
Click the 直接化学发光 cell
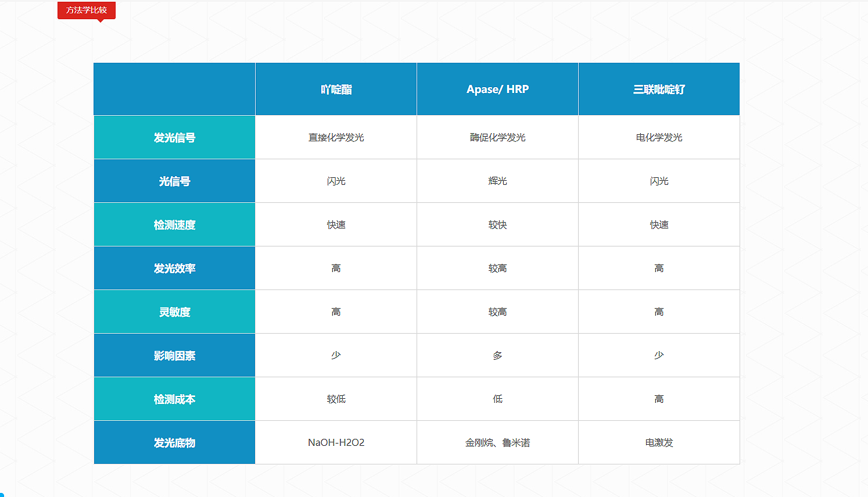336,138
